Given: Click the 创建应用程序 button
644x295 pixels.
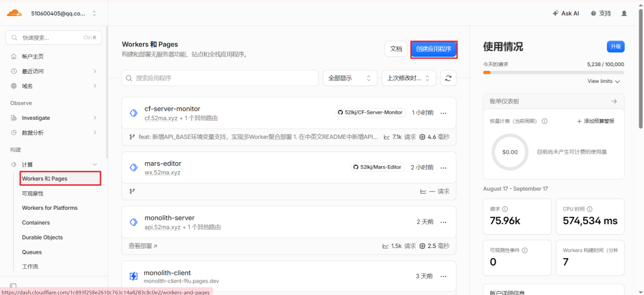Looking at the screenshot, I should 434,49.
